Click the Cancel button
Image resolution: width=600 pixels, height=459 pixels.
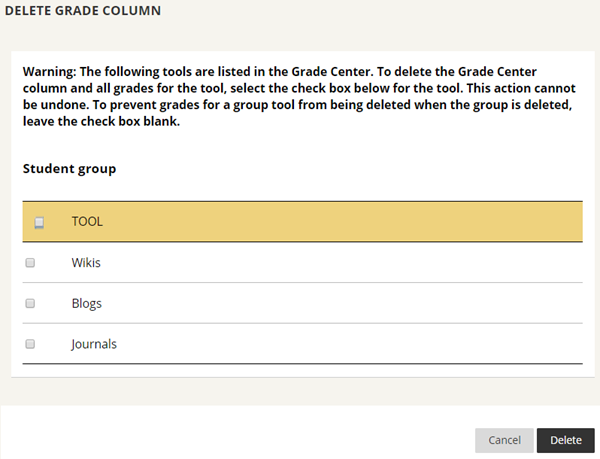coord(504,440)
